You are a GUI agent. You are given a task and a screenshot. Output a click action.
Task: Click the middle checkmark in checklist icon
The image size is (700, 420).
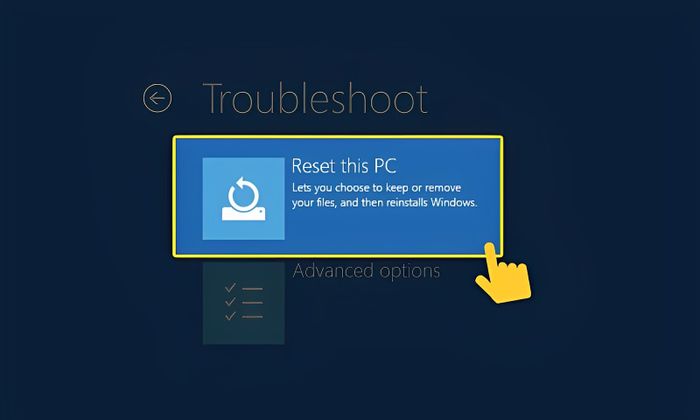(x=230, y=302)
